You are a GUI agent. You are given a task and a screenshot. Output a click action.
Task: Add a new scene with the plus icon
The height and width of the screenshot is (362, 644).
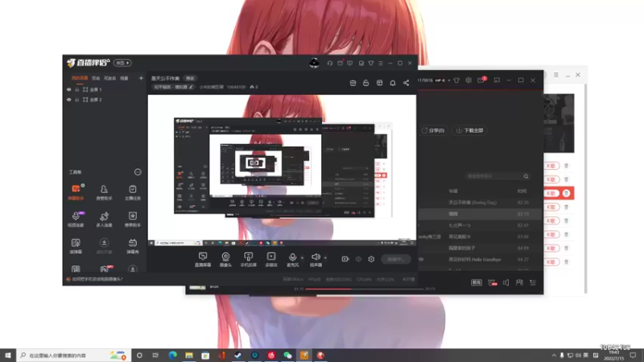pos(141,78)
